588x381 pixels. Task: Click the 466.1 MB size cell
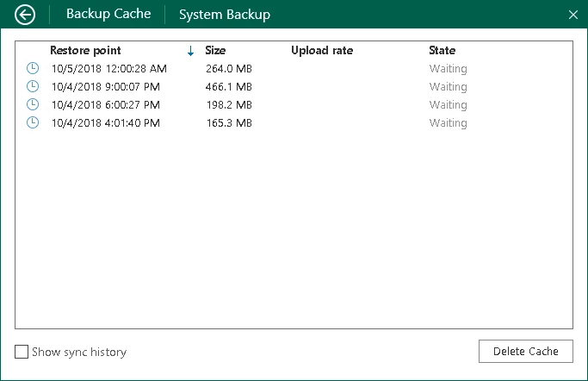click(x=228, y=87)
